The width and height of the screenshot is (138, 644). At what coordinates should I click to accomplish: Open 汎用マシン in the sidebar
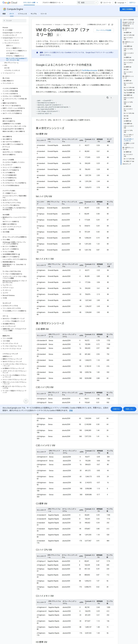(10, 46)
